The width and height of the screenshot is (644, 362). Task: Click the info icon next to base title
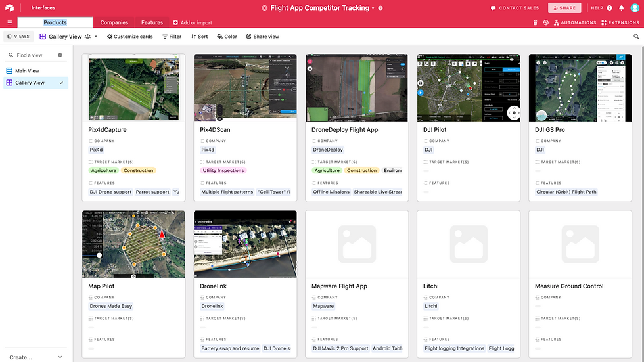click(380, 8)
